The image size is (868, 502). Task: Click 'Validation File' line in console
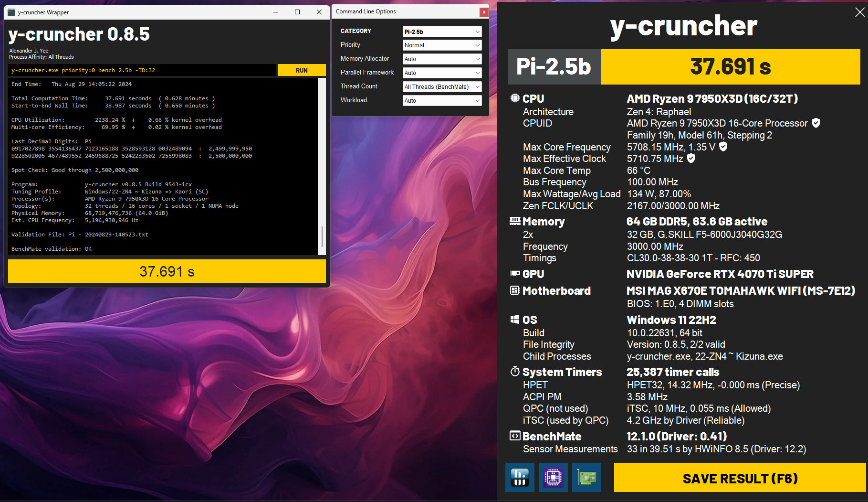point(80,235)
